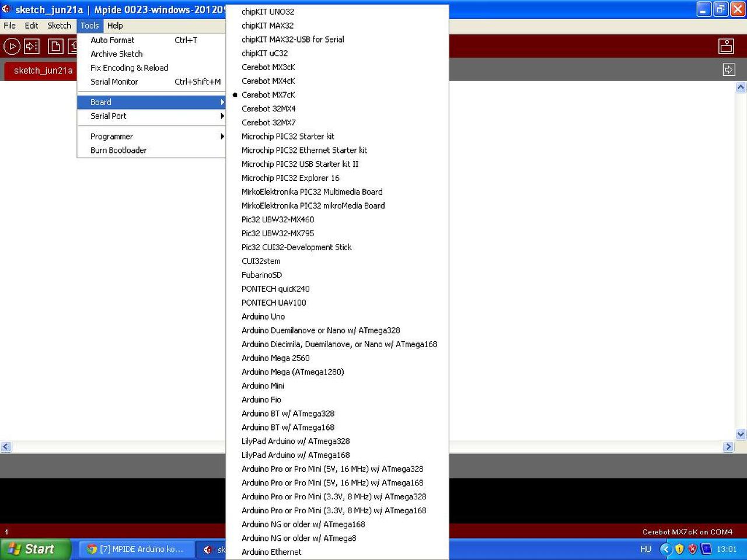This screenshot has height=560, width=747.
Task: Open the Windows Start menu
Action: [x=36, y=549]
